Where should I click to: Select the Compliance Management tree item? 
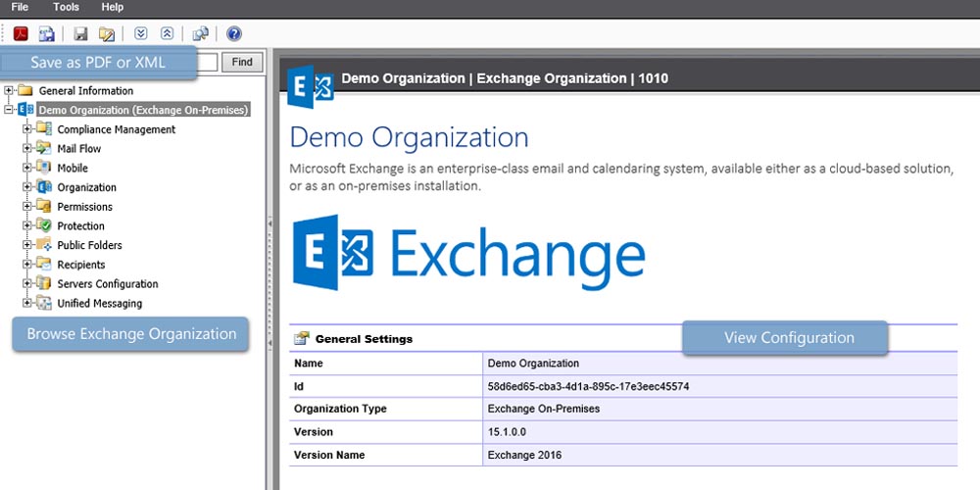[x=117, y=129]
